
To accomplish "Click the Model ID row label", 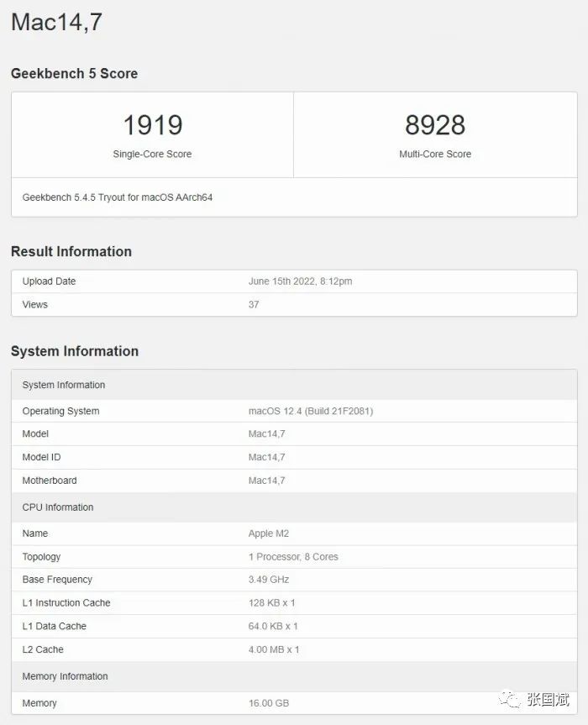I will (x=41, y=457).
